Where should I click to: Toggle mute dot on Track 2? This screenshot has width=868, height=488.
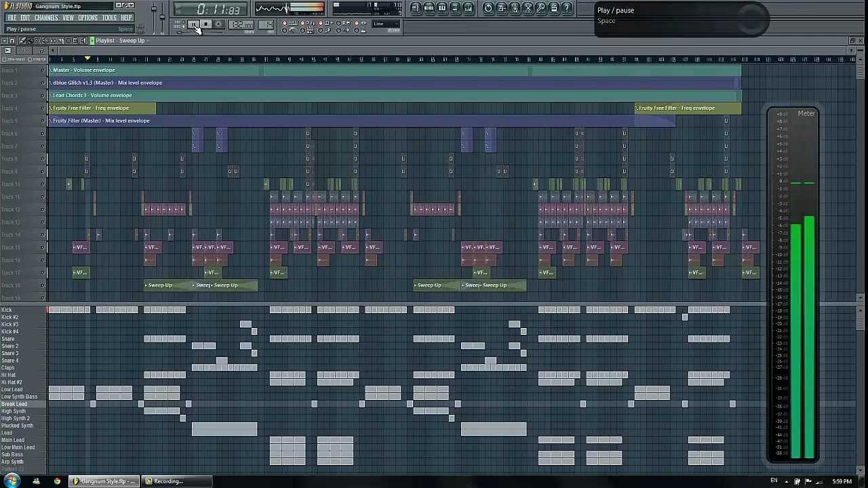(42, 83)
